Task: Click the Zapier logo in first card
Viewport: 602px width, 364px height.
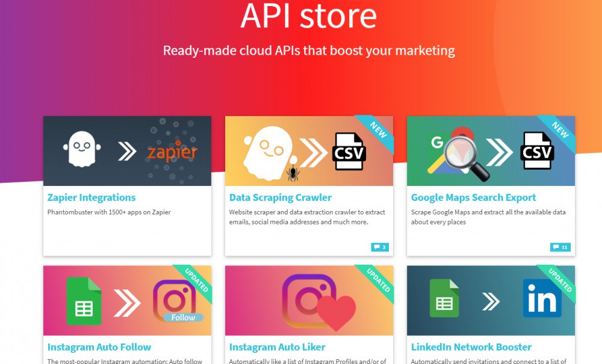Action: [172, 152]
